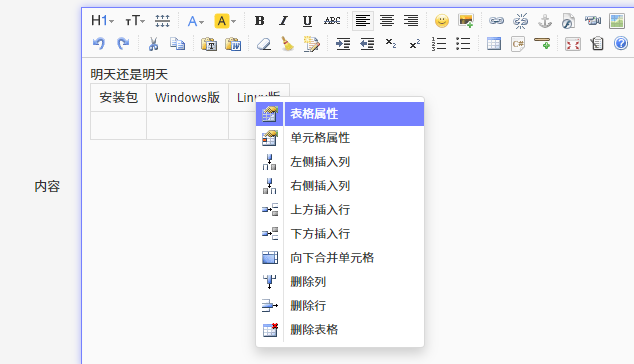Redo the last action
This screenshot has width=634, height=364.
click(123, 44)
